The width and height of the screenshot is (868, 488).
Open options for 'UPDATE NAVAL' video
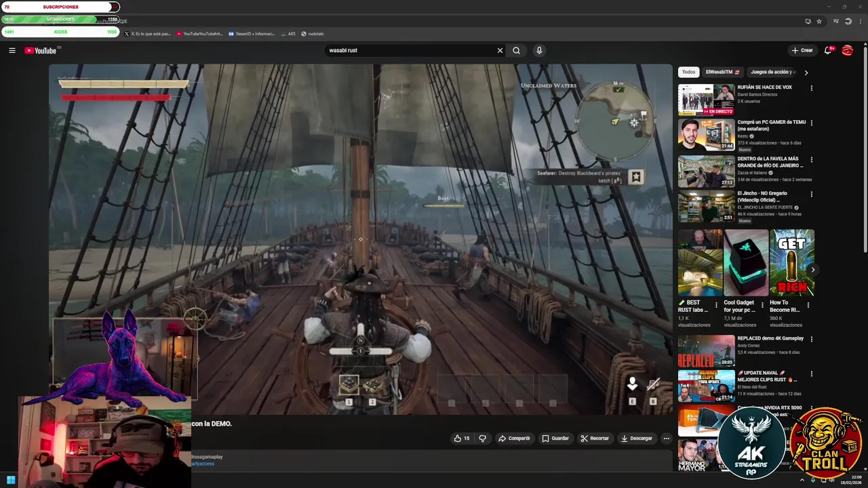812,374
